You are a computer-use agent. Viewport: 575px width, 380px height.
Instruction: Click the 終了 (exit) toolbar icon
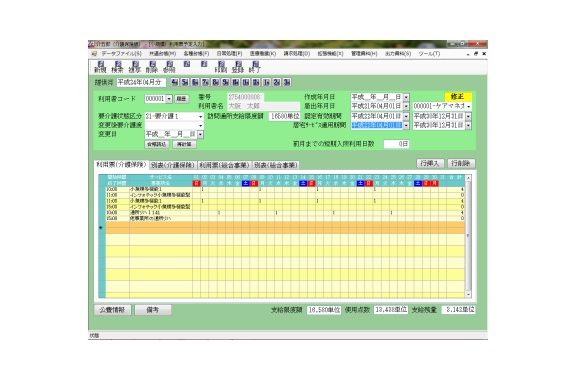[255, 67]
